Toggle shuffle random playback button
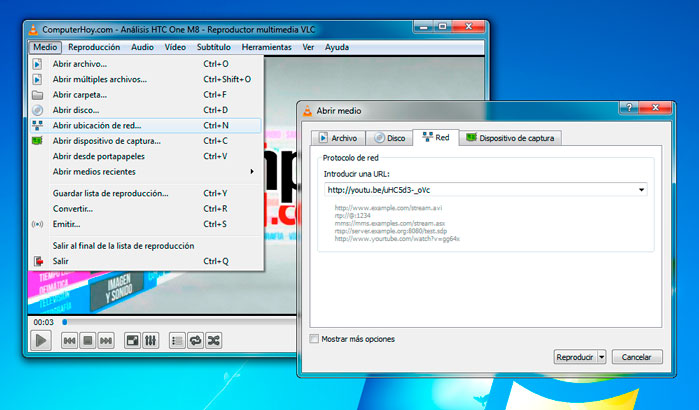 pyautogui.click(x=214, y=341)
